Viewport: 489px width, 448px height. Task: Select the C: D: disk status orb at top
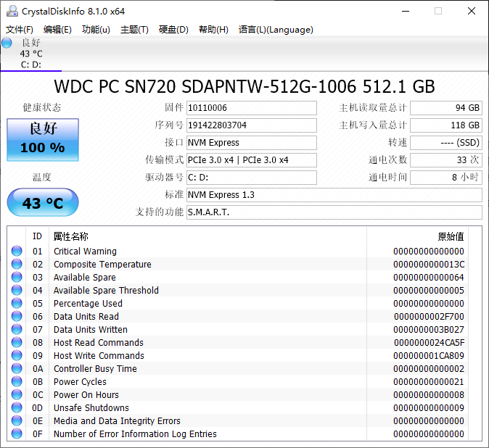coord(7,43)
